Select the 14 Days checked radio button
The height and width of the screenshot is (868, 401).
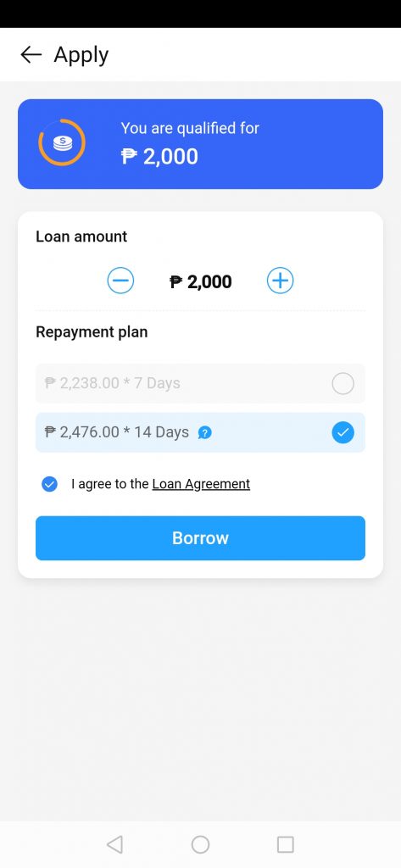(343, 432)
